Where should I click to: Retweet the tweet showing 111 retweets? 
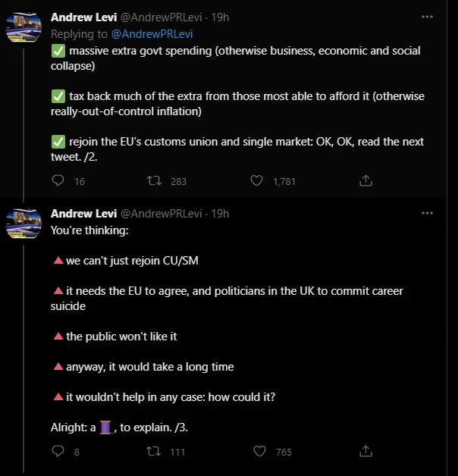pyautogui.click(x=154, y=451)
